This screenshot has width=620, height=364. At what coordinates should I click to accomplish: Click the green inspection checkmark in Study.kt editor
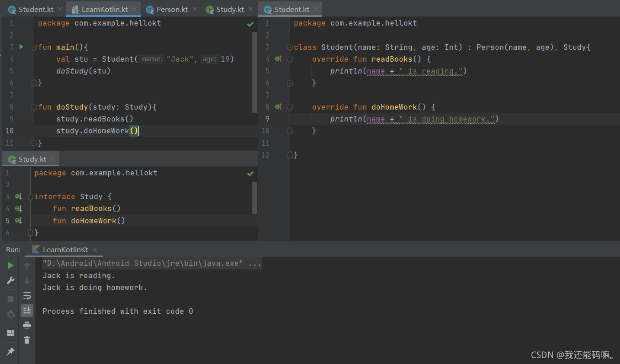[250, 174]
